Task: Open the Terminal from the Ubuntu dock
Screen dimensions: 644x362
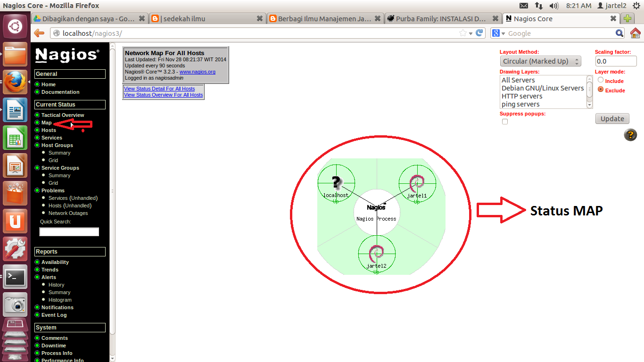Action: coord(15,277)
